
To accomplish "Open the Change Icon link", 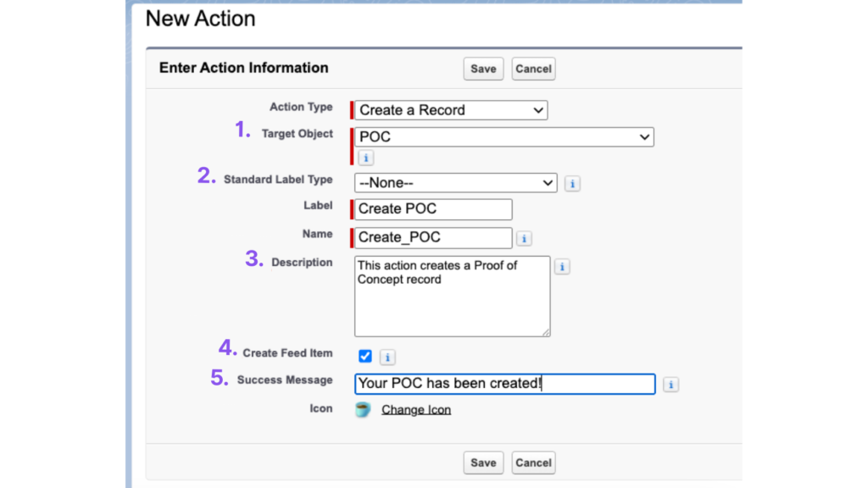I will (x=415, y=409).
